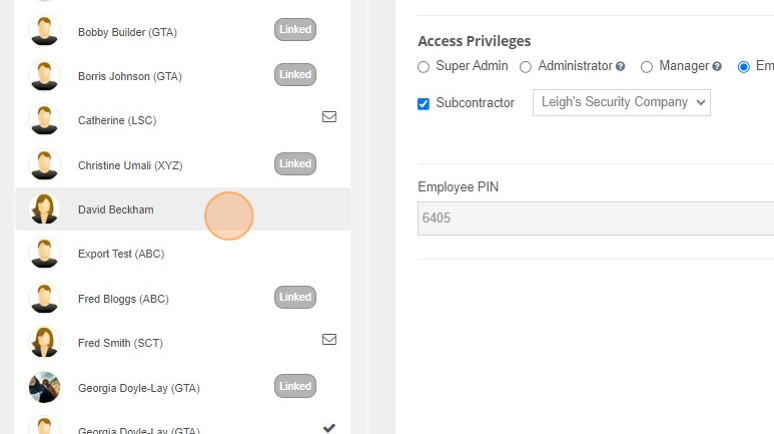Select the Super Admin radio button
Screen dimensions: 774x434
coord(424,67)
